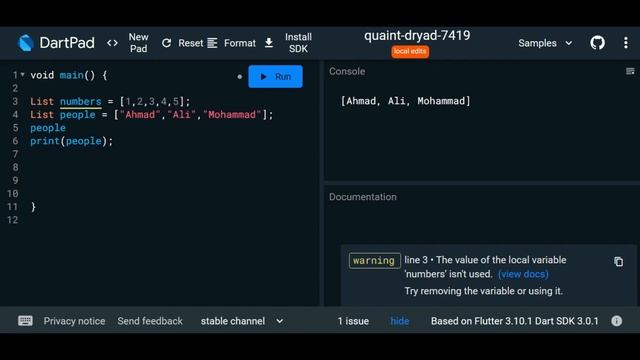640x360 pixels.
Task: Click the Format lines icon
Action: [x=212, y=43]
